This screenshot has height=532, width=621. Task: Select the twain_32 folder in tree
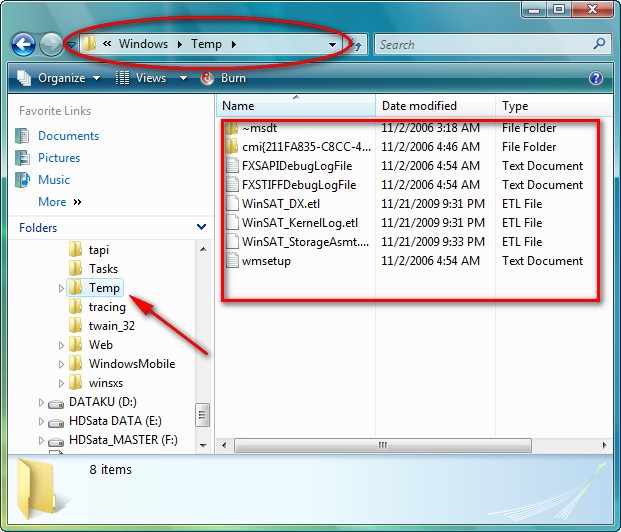[x=112, y=326]
